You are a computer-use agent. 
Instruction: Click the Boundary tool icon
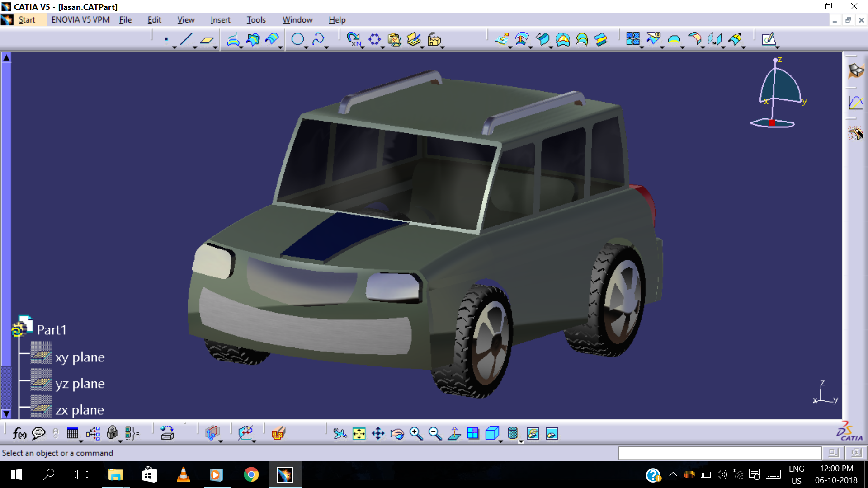(674, 40)
